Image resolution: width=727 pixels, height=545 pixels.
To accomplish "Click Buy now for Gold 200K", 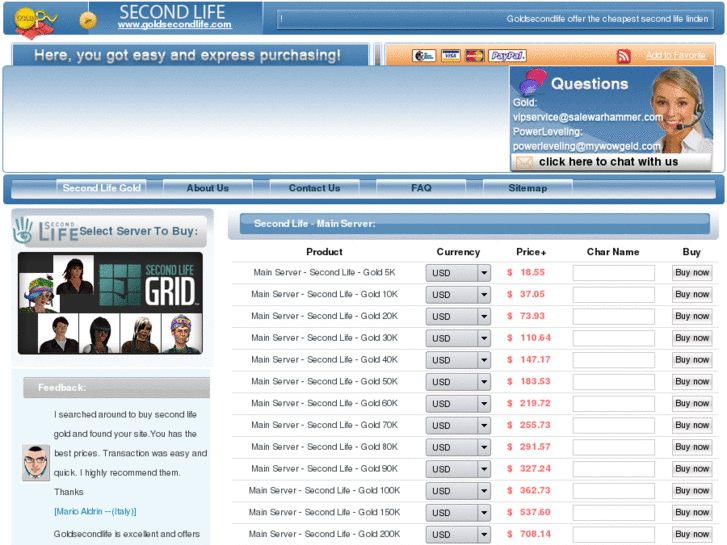I will (692, 534).
